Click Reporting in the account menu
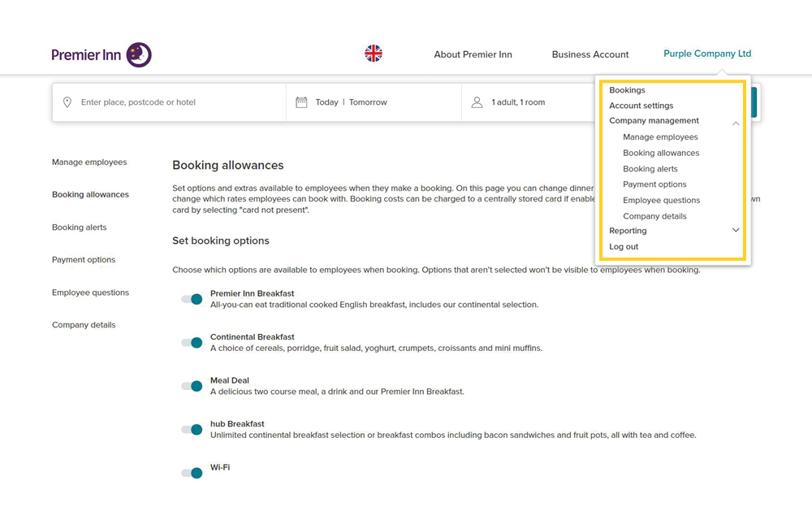This screenshot has width=812, height=520. (628, 231)
